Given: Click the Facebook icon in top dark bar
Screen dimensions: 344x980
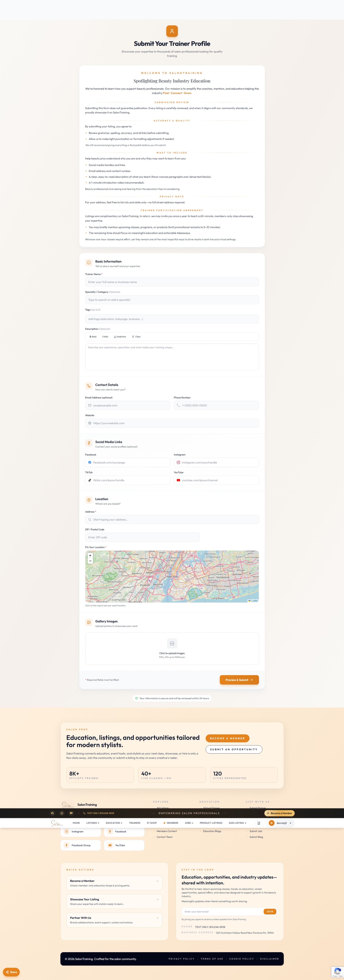Looking at the screenshot, I should pos(53,813).
